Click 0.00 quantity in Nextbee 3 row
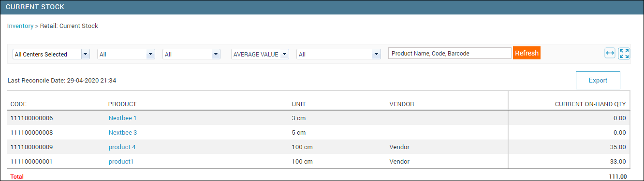The image size is (644, 181). (x=620, y=132)
